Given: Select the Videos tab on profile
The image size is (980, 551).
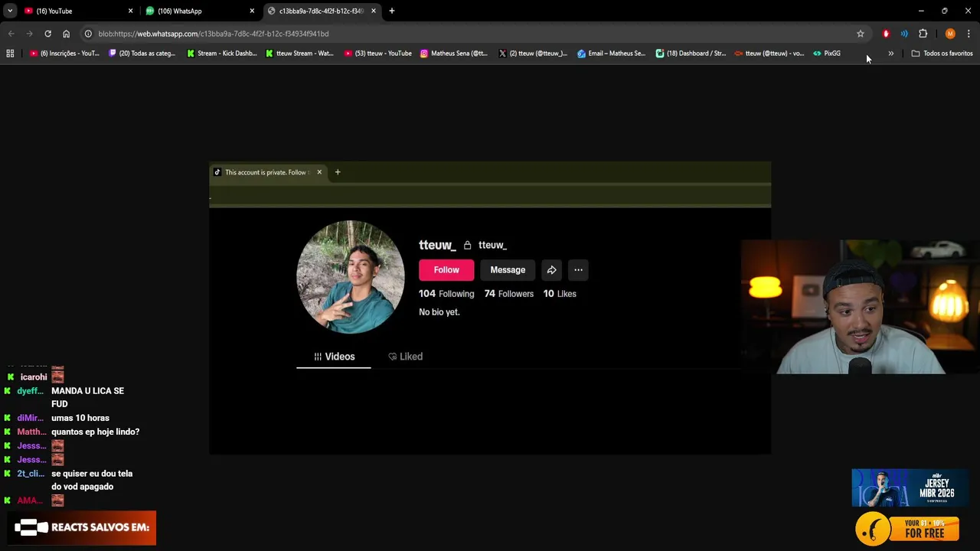Looking at the screenshot, I should pos(334,357).
